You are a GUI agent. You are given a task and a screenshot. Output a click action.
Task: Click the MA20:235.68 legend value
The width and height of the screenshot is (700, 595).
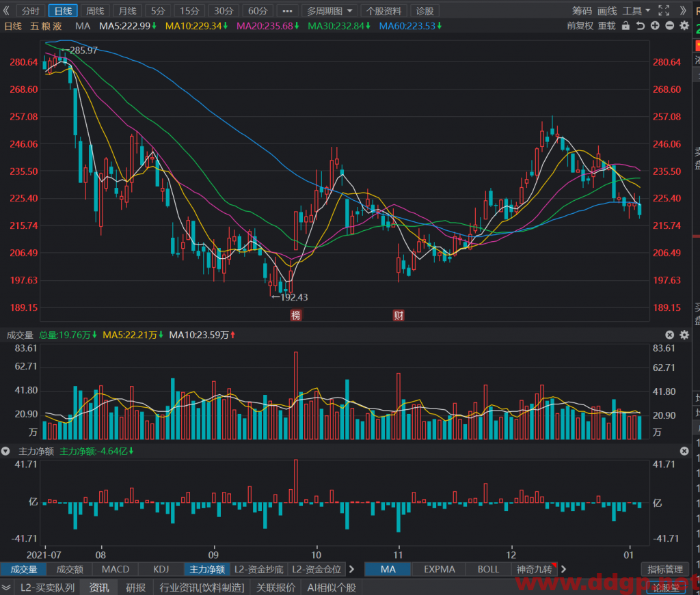coord(268,26)
